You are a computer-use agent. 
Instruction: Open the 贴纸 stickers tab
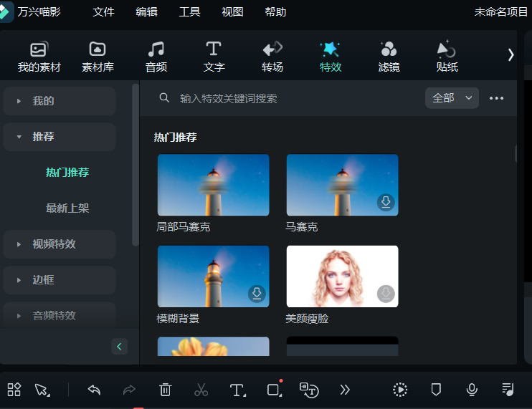pyautogui.click(x=447, y=57)
